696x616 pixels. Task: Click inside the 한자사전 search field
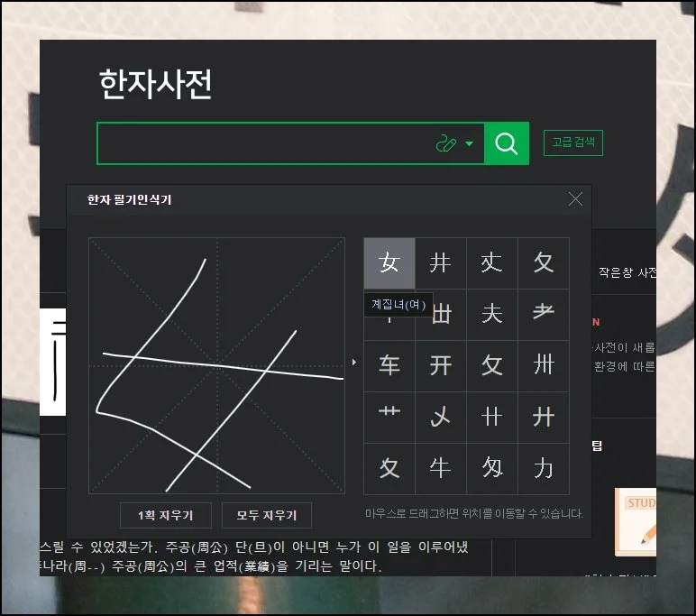click(261, 144)
